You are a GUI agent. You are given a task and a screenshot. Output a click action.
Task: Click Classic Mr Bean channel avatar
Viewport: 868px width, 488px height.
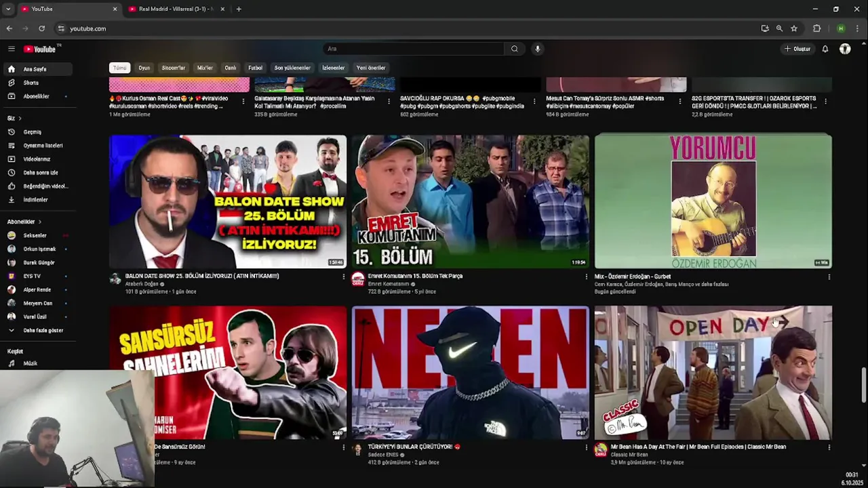601,449
